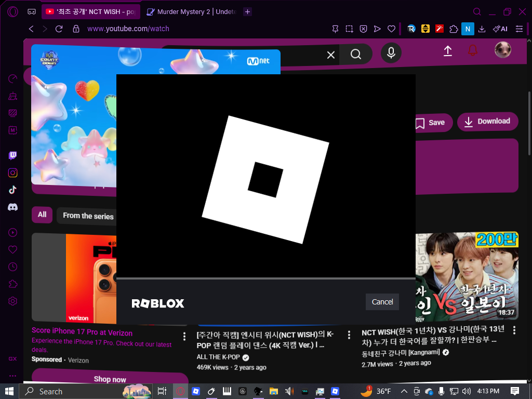Open History clock in sidebar
This screenshot has width=532, height=399.
point(12,267)
